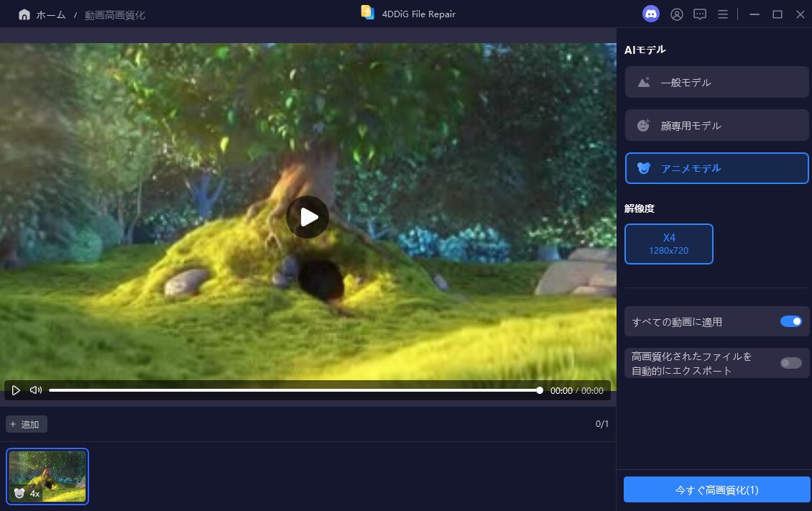Play video with the center play button
The height and width of the screenshot is (511, 812).
point(308,217)
